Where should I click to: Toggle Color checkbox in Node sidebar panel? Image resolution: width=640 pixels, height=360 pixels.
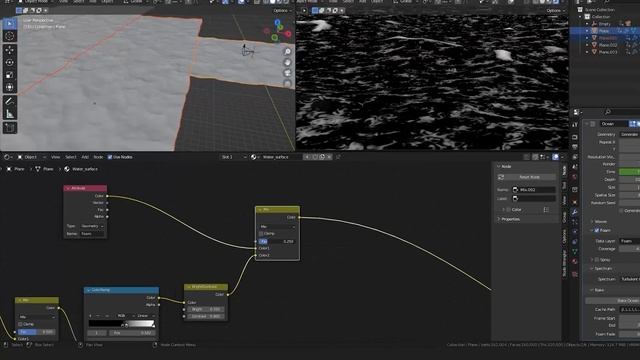click(509, 210)
